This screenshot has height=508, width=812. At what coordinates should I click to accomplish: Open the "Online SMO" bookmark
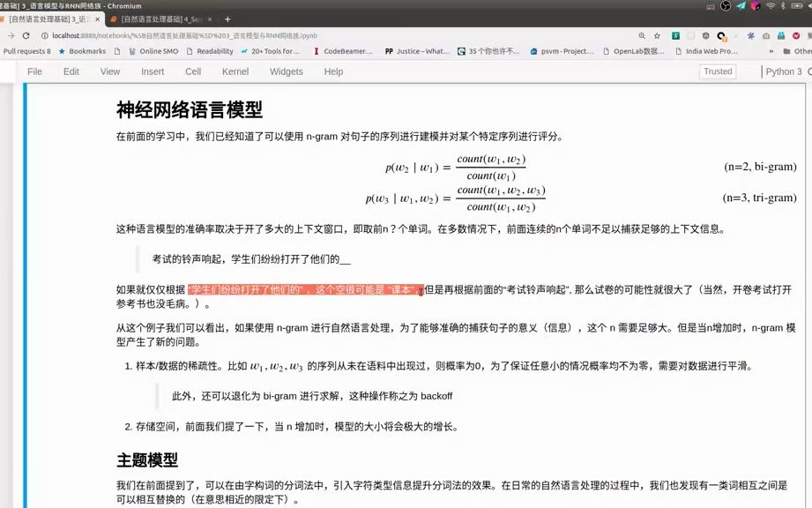(159, 50)
